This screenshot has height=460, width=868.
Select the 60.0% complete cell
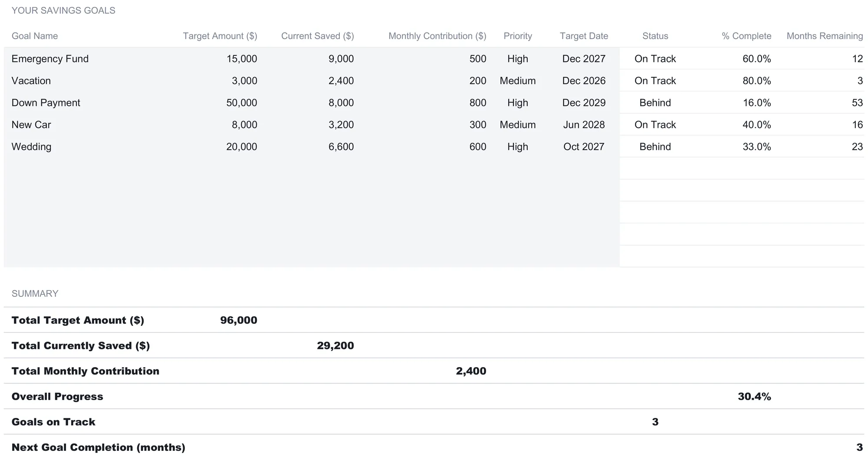click(757, 59)
